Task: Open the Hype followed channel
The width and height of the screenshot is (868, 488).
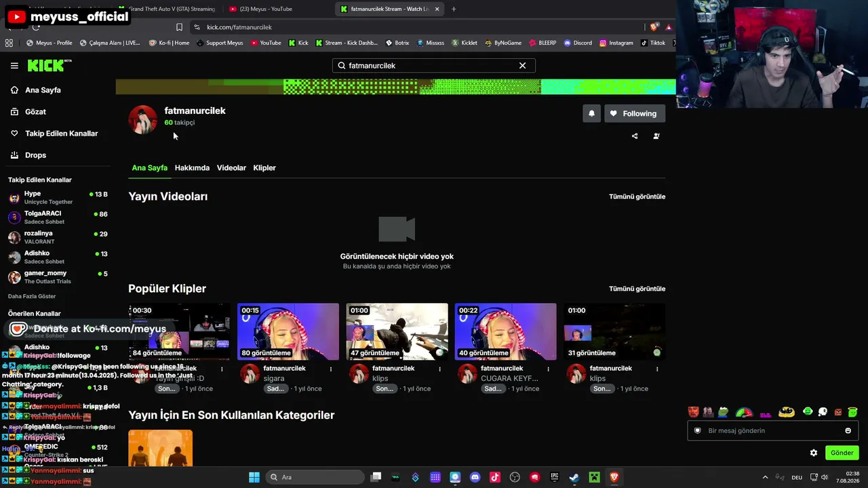Action: pyautogui.click(x=58, y=198)
